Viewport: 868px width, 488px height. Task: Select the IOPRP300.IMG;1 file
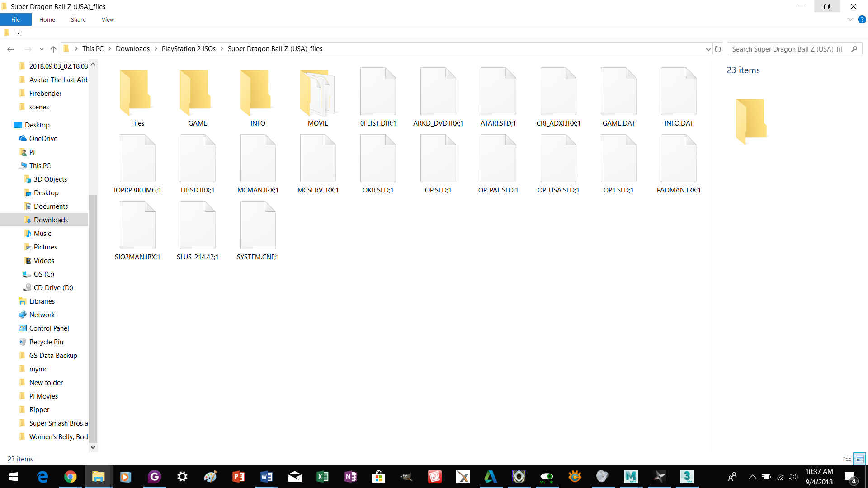[137, 164]
